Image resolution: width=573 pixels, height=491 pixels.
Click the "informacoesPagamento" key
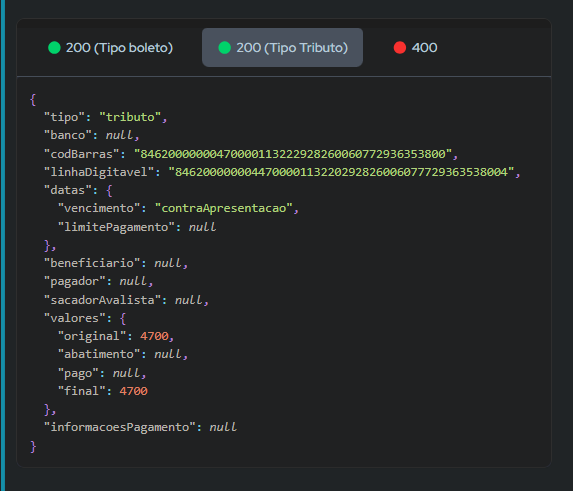(x=120, y=427)
